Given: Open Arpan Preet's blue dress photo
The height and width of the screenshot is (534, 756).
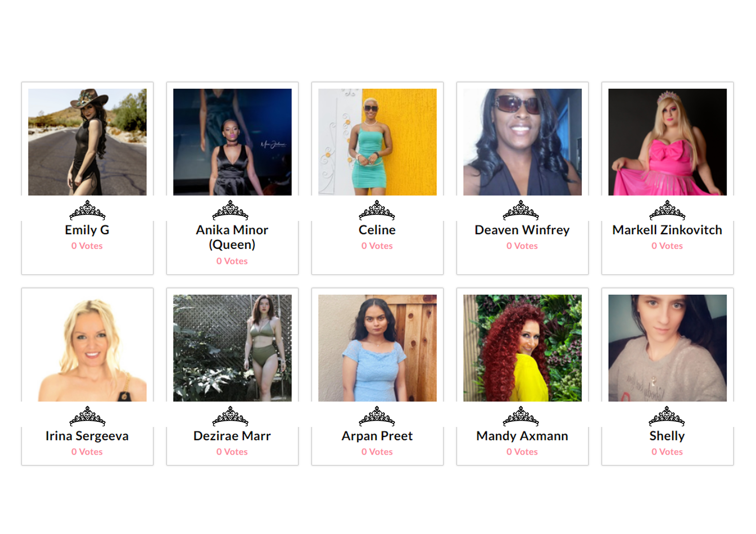Looking at the screenshot, I should pyautogui.click(x=377, y=348).
